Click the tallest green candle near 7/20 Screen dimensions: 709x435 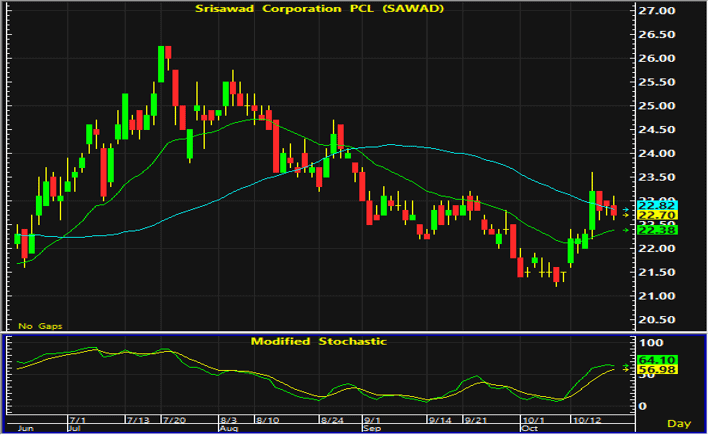161,64
